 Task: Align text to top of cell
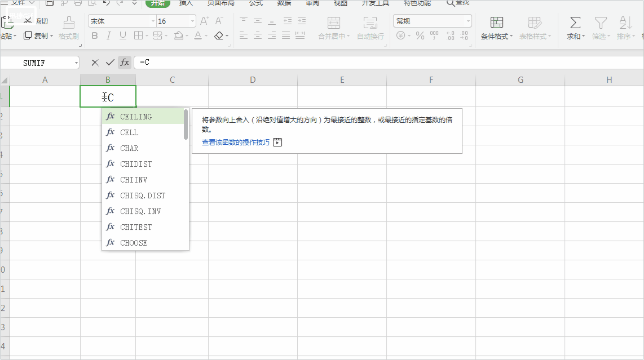tap(244, 20)
